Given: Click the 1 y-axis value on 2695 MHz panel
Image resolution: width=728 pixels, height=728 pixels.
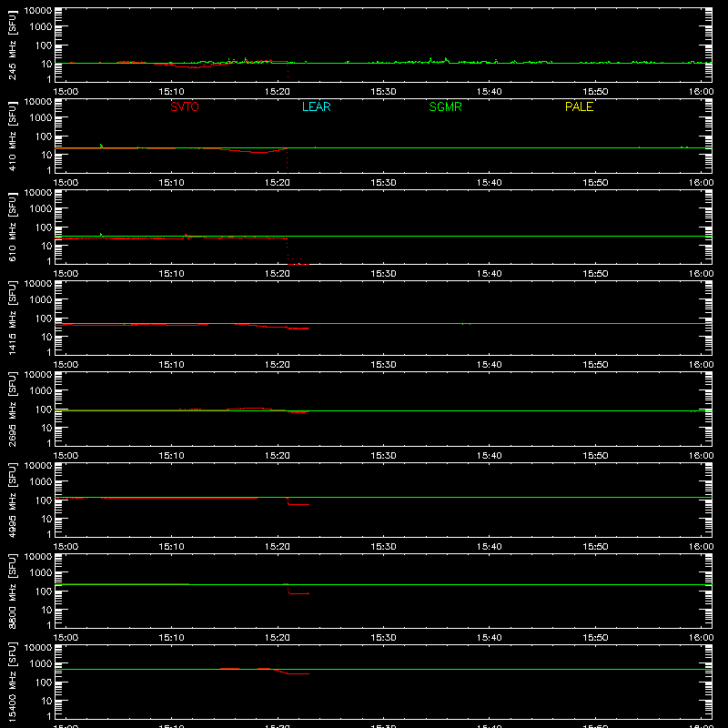Looking at the screenshot, I should [x=49, y=443].
